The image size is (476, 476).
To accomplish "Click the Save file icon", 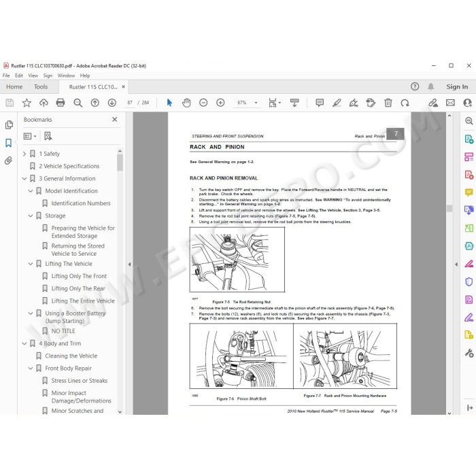I will (x=10, y=103).
